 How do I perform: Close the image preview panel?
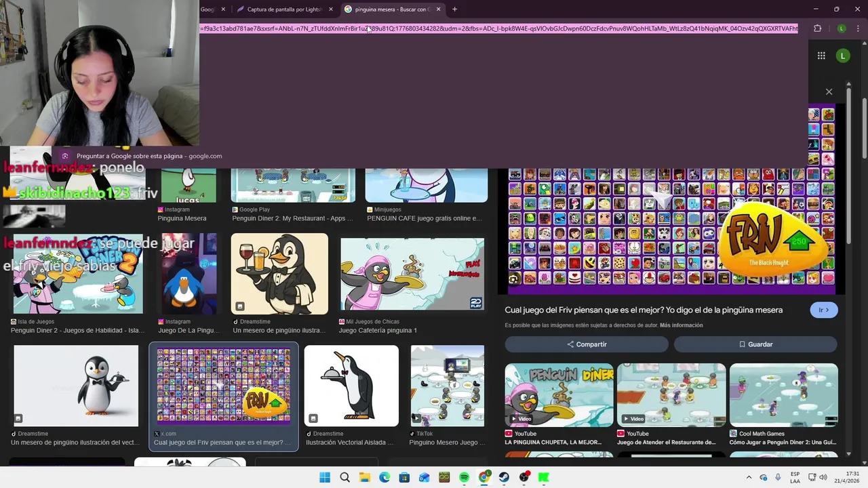[829, 91]
